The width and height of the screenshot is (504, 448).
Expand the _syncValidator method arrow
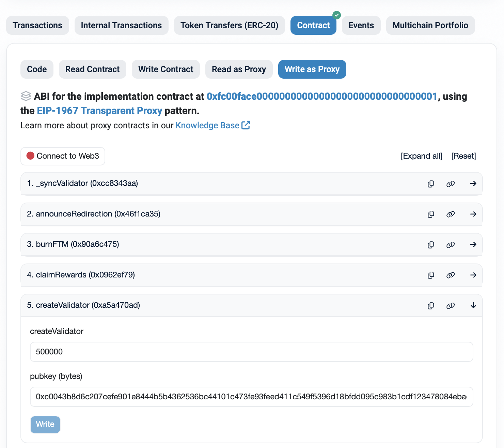pyautogui.click(x=473, y=183)
